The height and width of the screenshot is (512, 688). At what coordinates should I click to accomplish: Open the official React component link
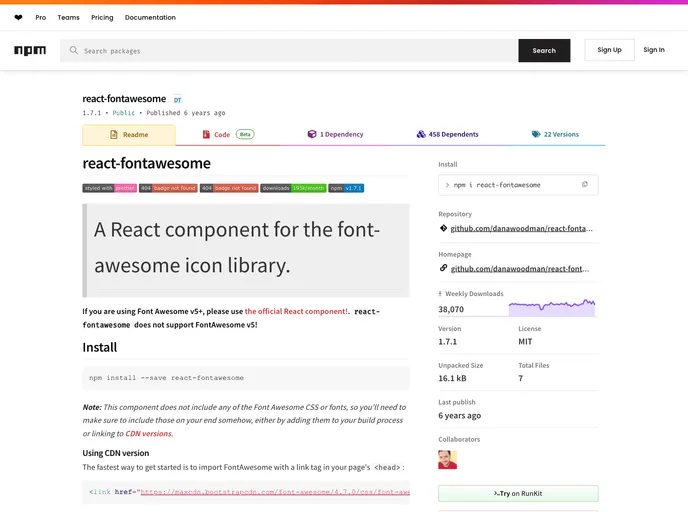(296, 311)
